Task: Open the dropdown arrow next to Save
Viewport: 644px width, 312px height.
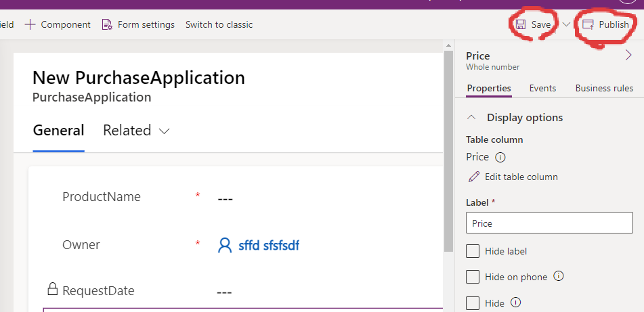Action: pos(566,24)
